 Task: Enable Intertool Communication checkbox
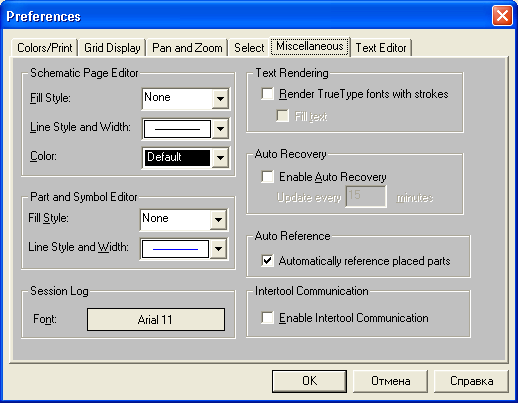[x=268, y=318]
